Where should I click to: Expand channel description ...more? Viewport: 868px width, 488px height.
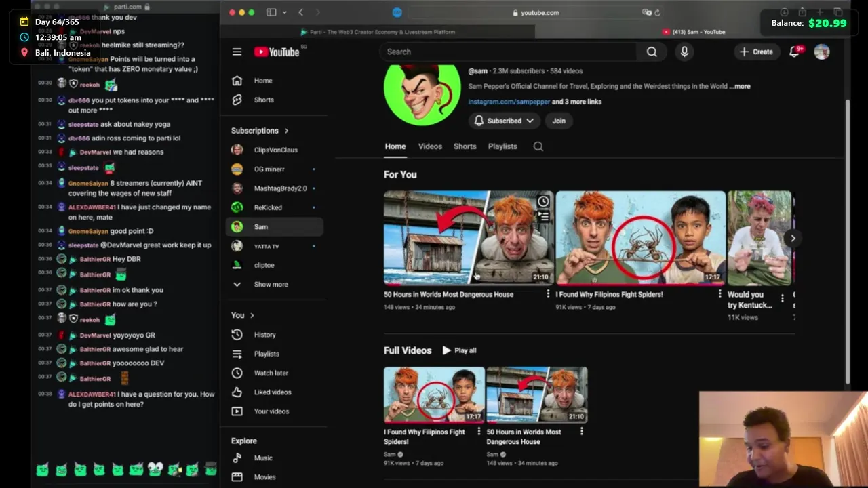[x=740, y=87]
